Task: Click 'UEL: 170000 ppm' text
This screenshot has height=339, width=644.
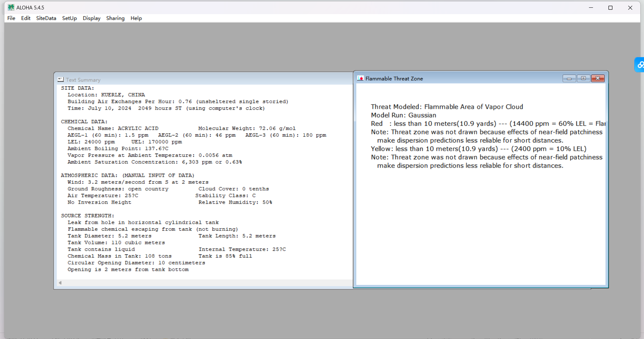Action: click(156, 142)
